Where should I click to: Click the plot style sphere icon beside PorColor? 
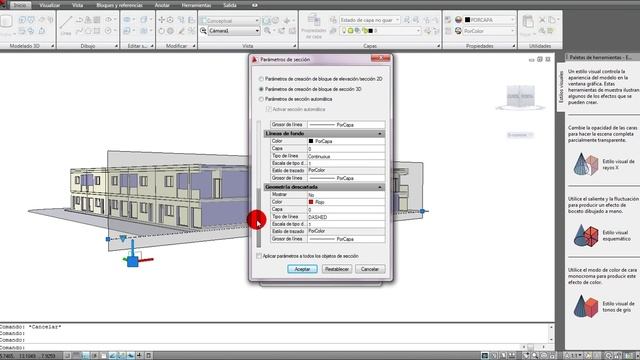tap(458, 31)
